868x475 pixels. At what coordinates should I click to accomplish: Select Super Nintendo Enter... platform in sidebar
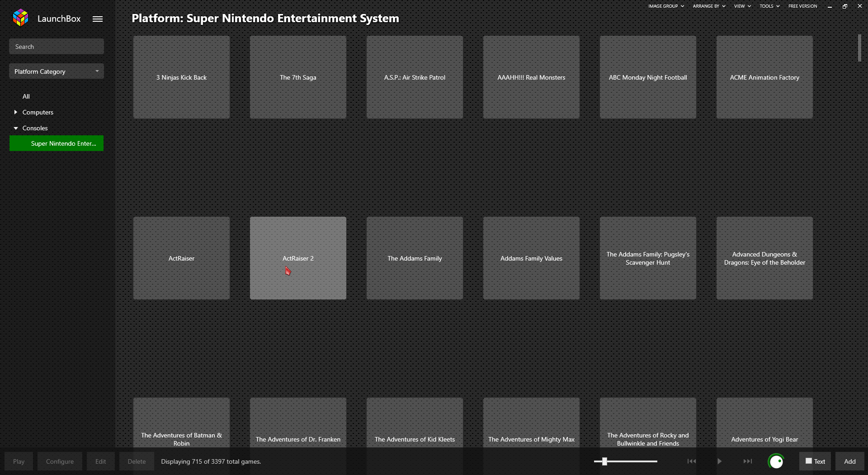coord(57,143)
